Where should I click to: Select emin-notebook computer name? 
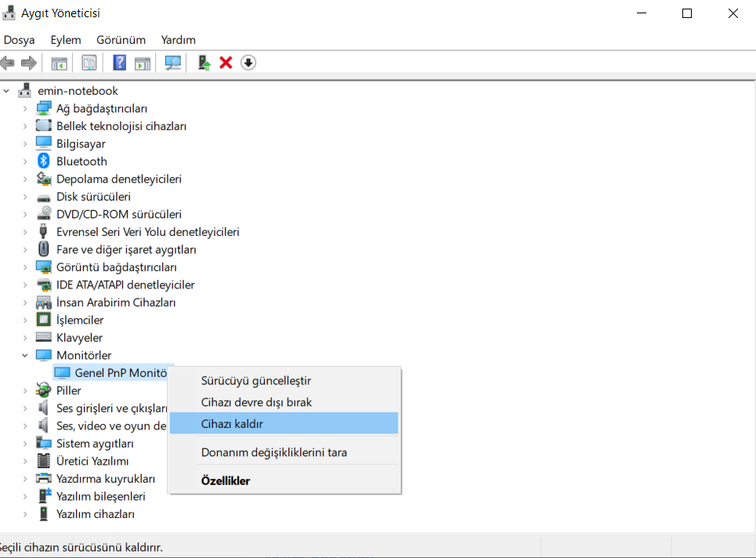pos(78,91)
